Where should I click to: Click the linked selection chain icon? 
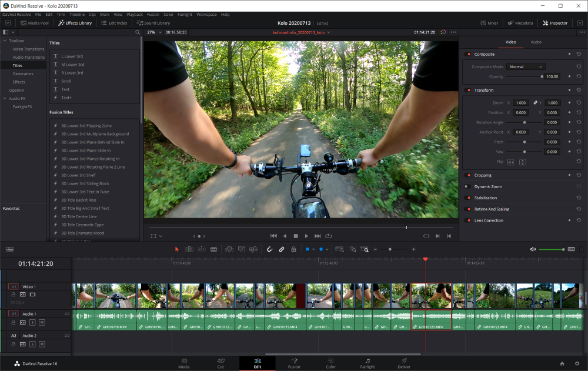tap(282, 249)
